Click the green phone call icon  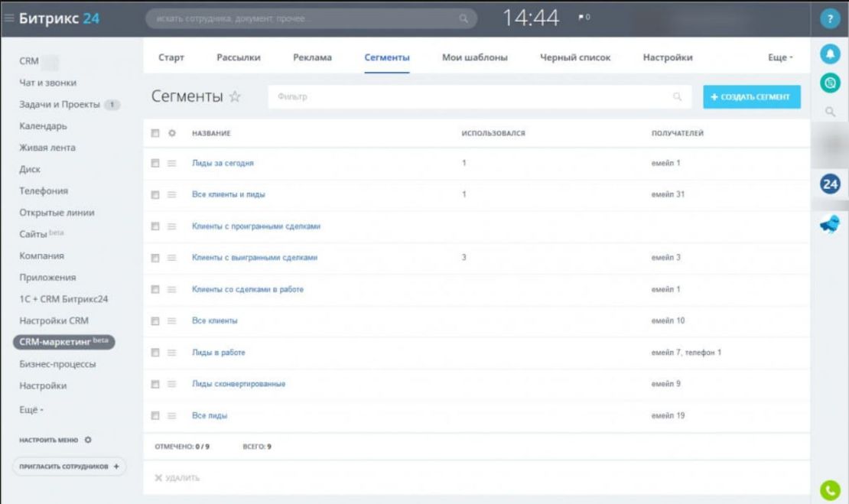coord(829,490)
